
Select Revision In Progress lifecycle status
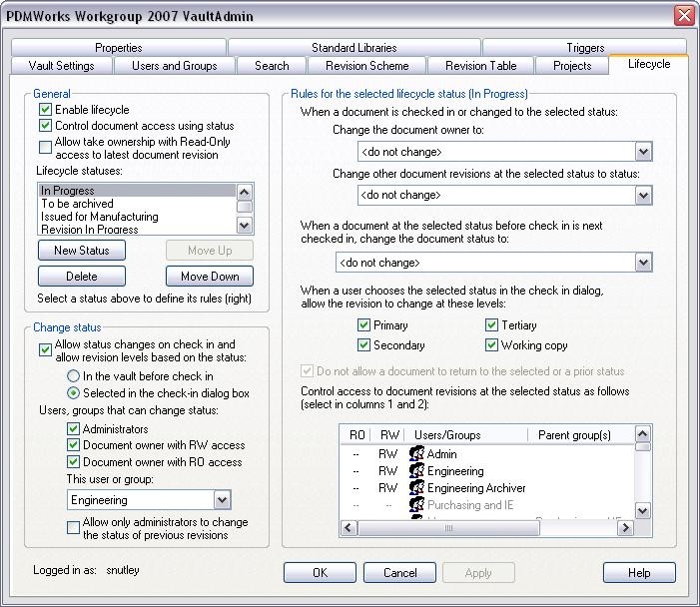click(x=137, y=229)
